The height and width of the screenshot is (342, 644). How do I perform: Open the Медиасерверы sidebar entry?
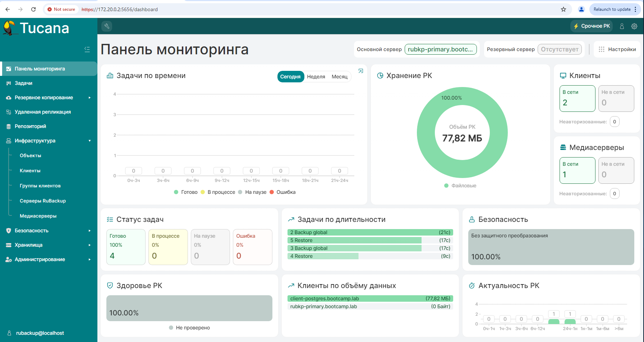coord(38,216)
